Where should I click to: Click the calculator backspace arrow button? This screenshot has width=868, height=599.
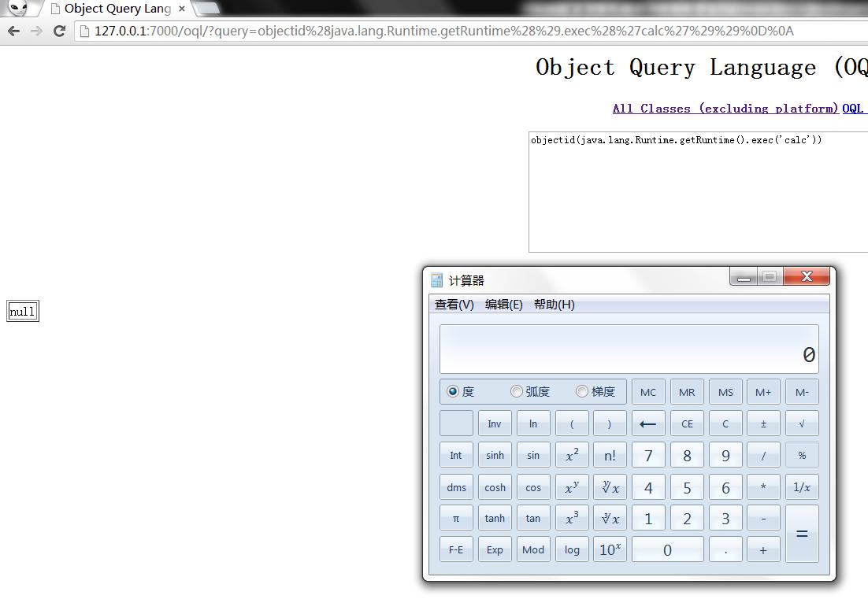click(x=647, y=423)
